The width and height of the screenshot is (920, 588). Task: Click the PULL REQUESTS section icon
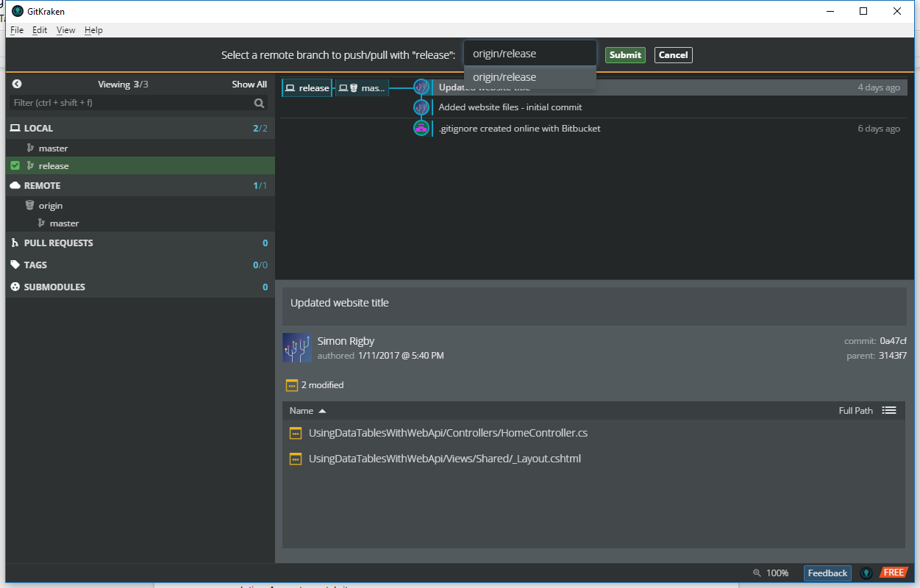(15, 243)
